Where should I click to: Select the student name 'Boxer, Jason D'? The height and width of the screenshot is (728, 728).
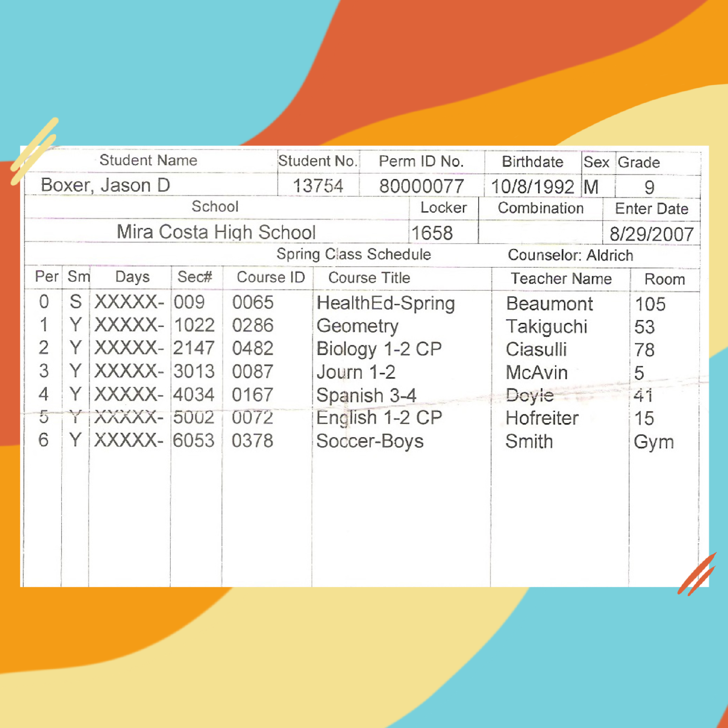105,185
